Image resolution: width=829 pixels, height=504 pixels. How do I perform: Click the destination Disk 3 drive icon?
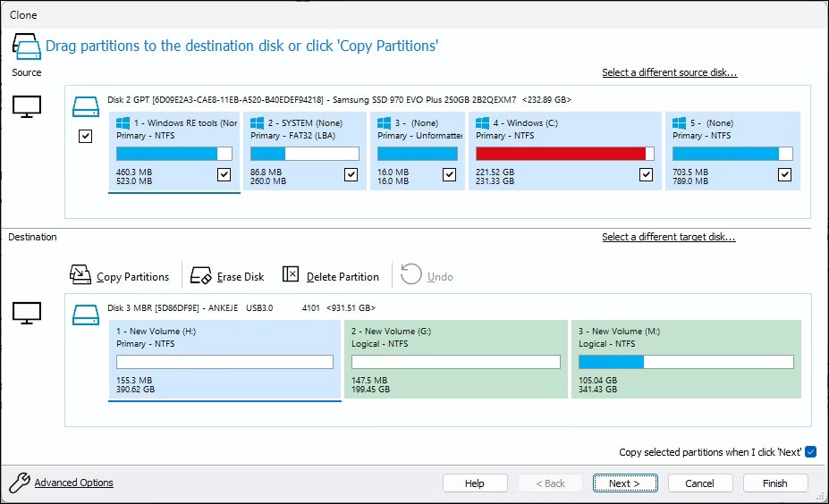pos(85,314)
